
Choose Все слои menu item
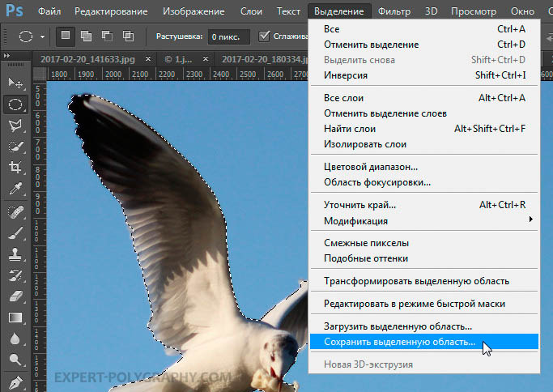(424, 98)
